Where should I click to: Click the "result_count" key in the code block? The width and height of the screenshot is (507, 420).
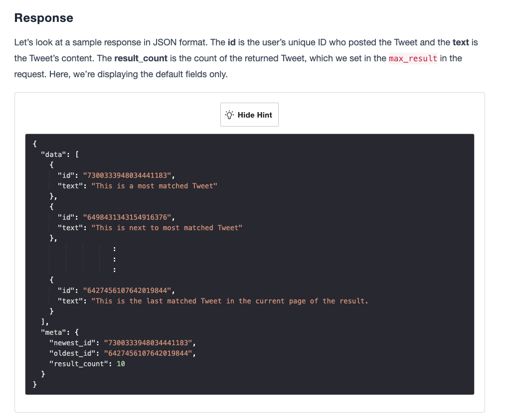[79, 364]
